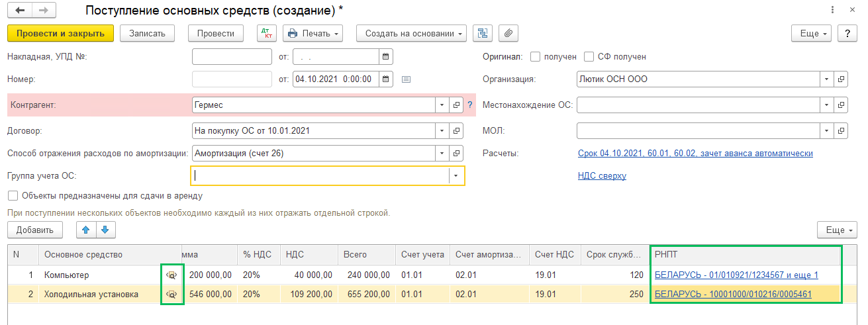Open Создать на основании menu
Screen dimensions: 868x325
pyautogui.click(x=411, y=33)
